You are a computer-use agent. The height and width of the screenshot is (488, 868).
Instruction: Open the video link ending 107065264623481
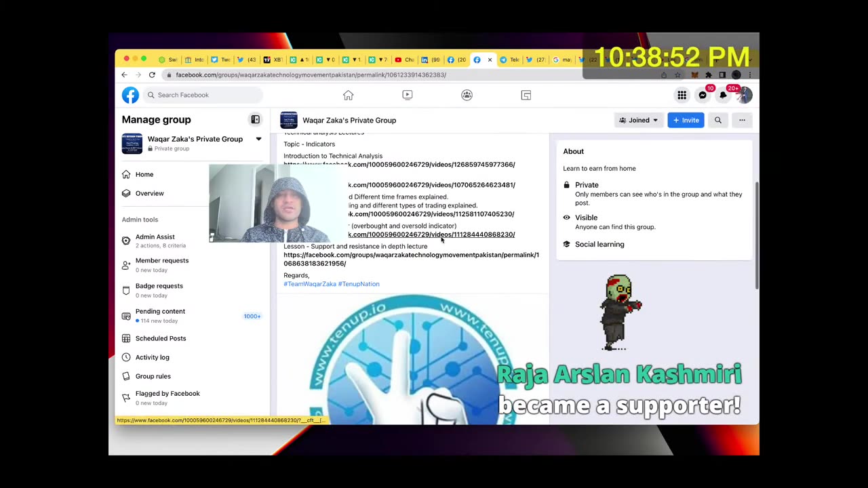coord(431,185)
